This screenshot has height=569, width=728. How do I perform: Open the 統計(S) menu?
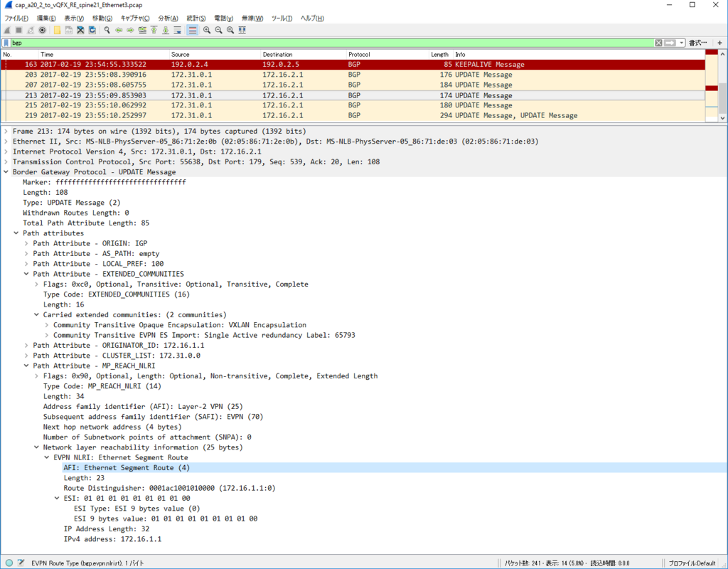[196, 18]
